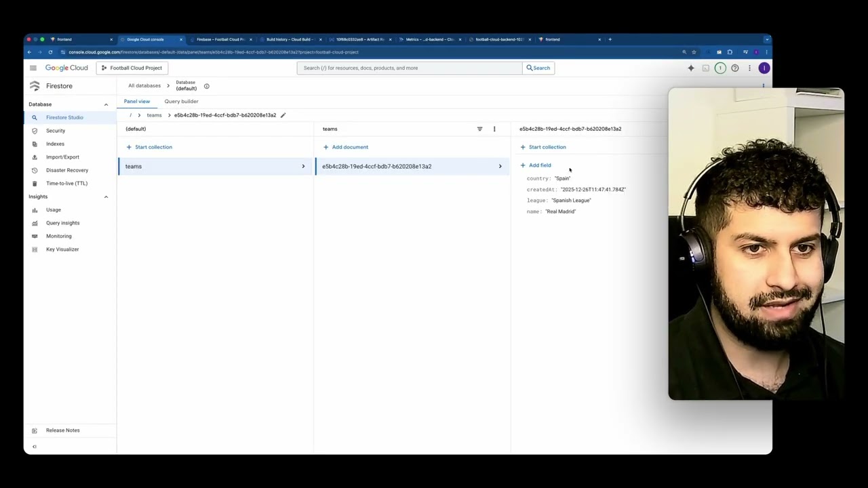868x488 pixels.
Task: Open the teams panel three-dot menu
Action: click(494, 129)
